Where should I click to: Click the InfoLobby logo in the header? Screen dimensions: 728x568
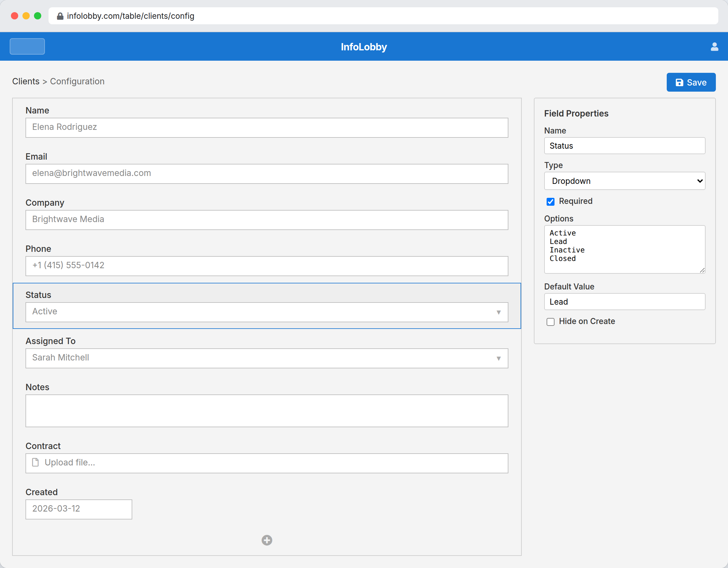click(x=364, y=47)
